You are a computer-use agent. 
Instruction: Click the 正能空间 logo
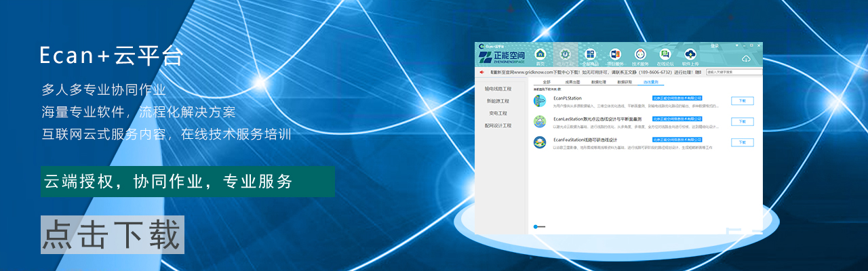[x=502, y=56]
